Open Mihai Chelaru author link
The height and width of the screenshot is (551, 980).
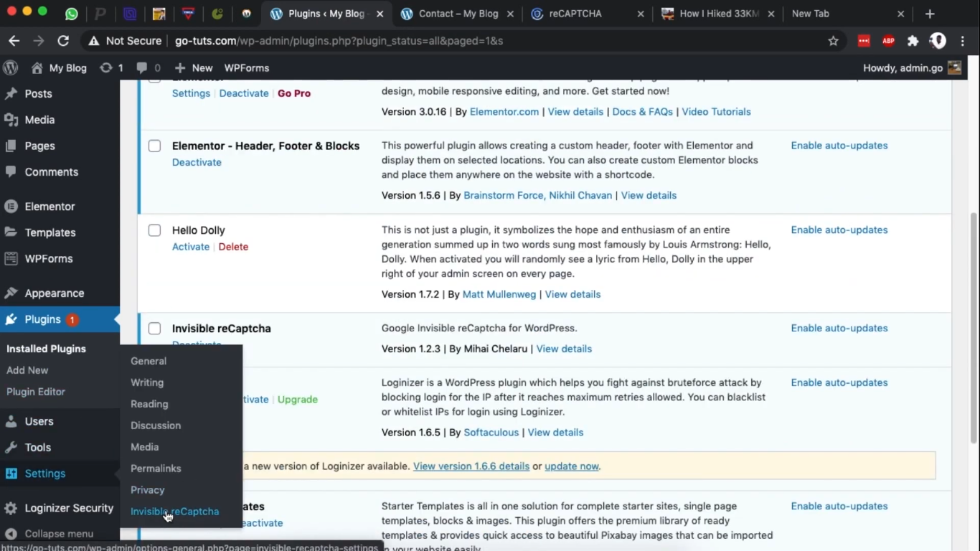click(496, 349)
